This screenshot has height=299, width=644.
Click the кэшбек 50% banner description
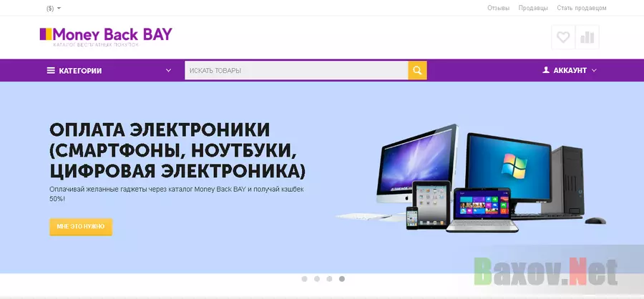pyautogui.click(x=177, y=194)
